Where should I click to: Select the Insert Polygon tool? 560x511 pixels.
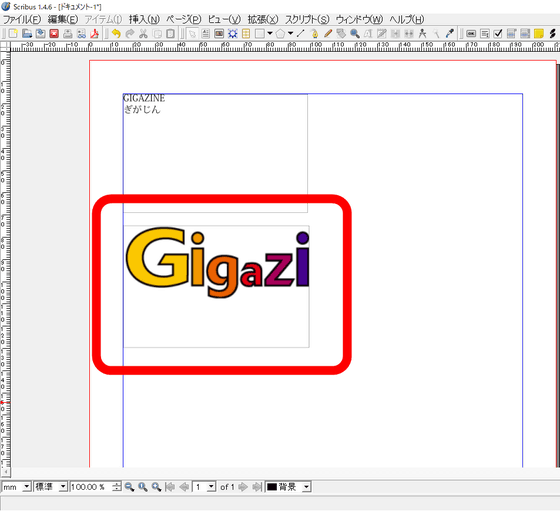[x=280, y=34]
